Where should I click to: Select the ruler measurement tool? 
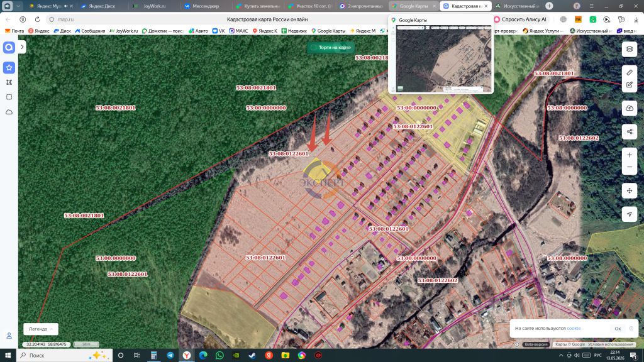coord(629,73)
